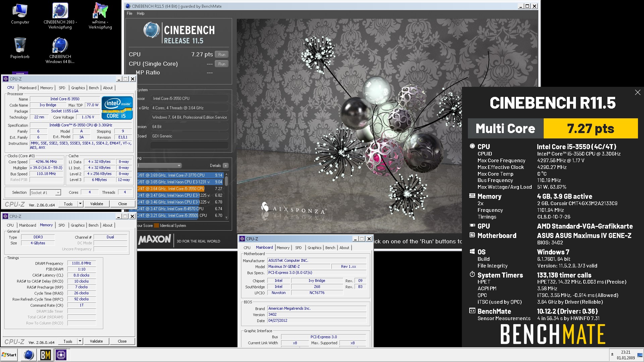
Task: Click the CPU-Z taskbar icon
Action: click(x=61, y=355)
